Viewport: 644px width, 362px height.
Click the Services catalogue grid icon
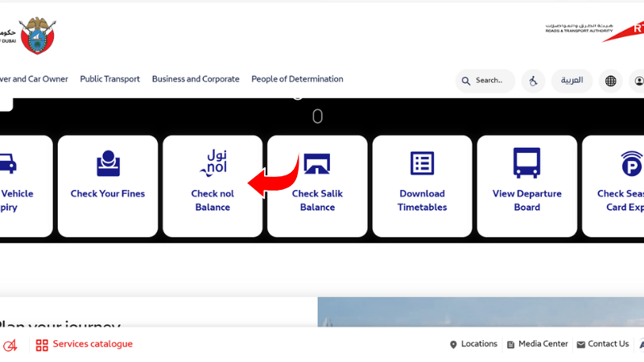[x=42, y=345]
